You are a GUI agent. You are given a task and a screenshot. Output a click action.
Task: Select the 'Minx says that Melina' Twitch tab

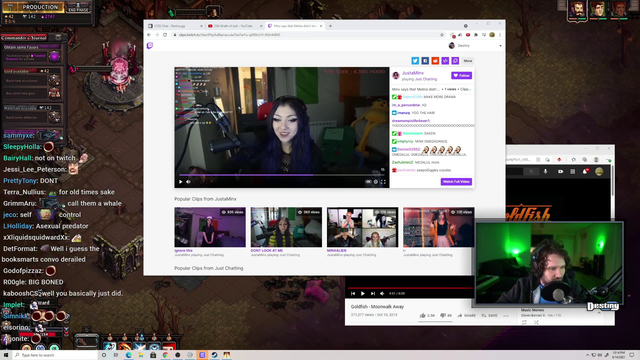pyautogui.click(x=295, y=26)
